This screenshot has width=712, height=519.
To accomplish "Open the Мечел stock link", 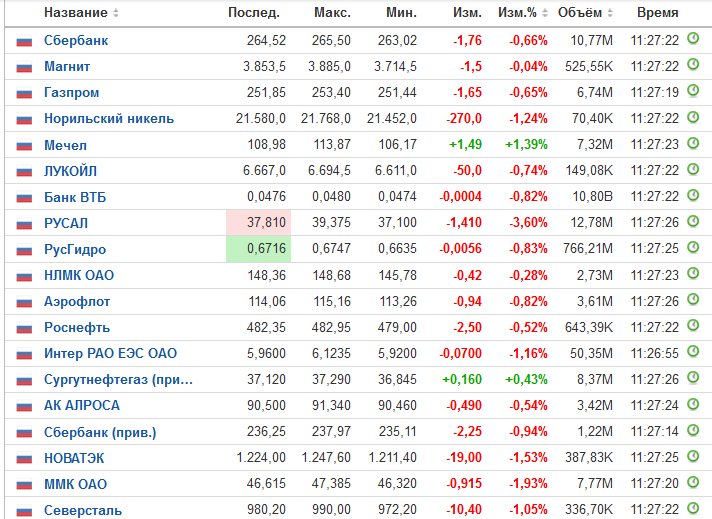I will click(x=65, y=145).
